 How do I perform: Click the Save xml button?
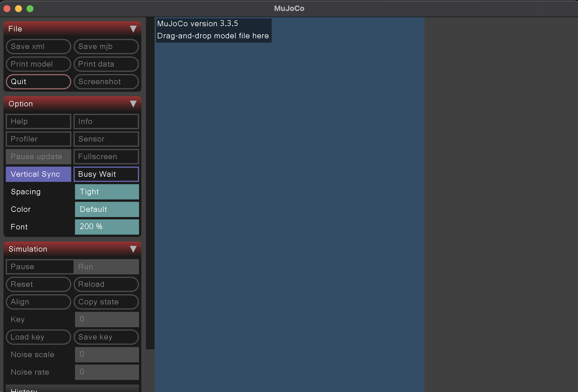point(38,46)
